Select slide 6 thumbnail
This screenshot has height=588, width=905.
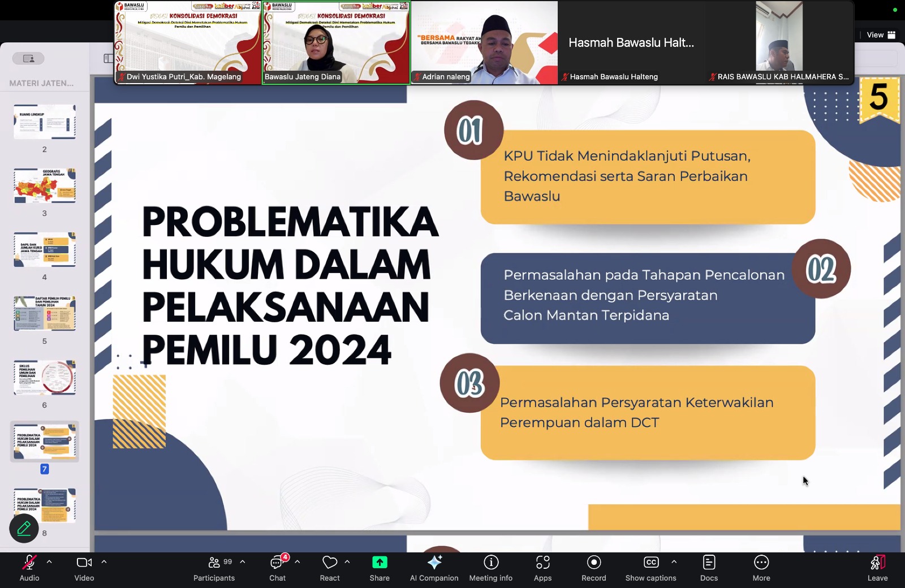45,377
